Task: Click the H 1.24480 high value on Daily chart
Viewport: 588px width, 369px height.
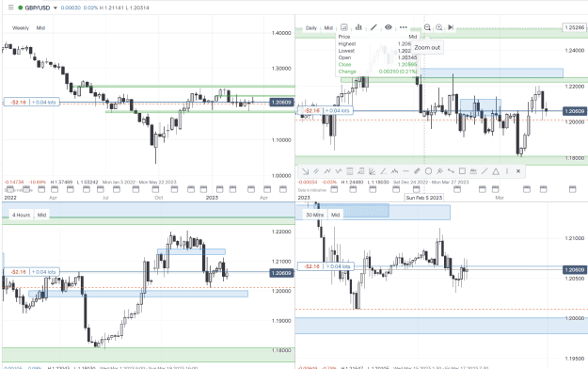Action: pyautogui.click(x=352, y=182)
